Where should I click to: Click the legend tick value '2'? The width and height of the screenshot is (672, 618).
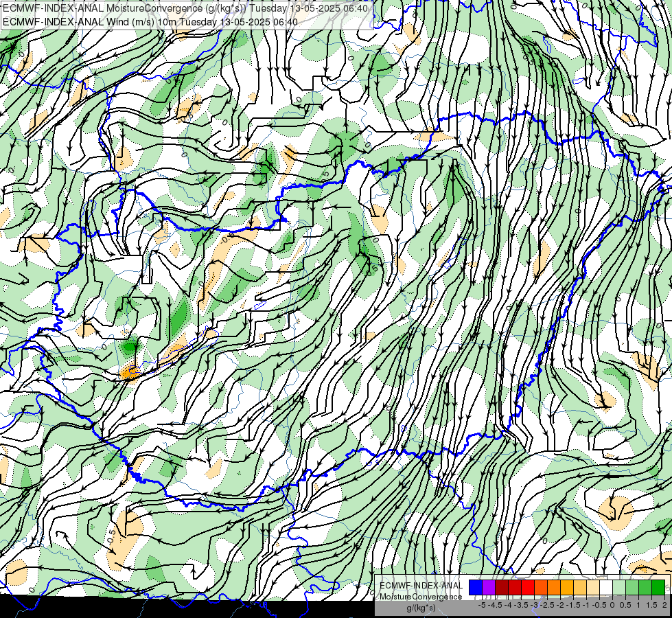(664, 605)
